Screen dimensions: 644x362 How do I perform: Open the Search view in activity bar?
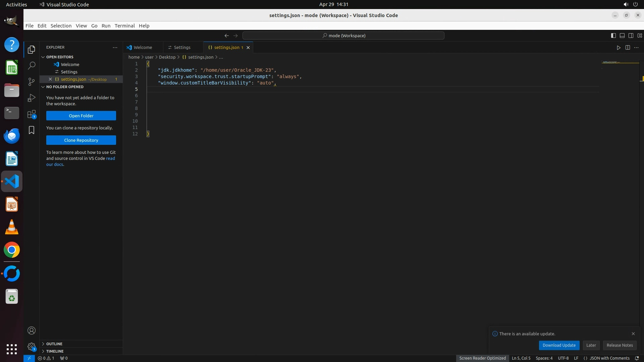(32, 66)
